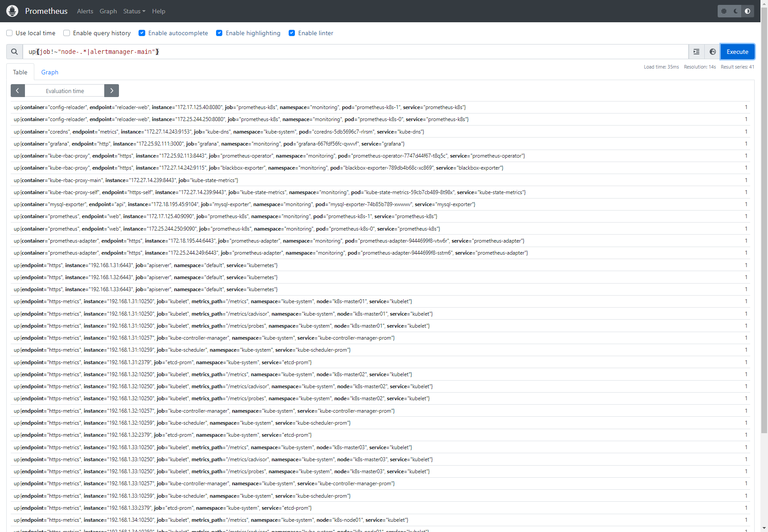This screenshot has height=532, width=768.
Task: Open the Help navigation item
Action: [159, 11]
